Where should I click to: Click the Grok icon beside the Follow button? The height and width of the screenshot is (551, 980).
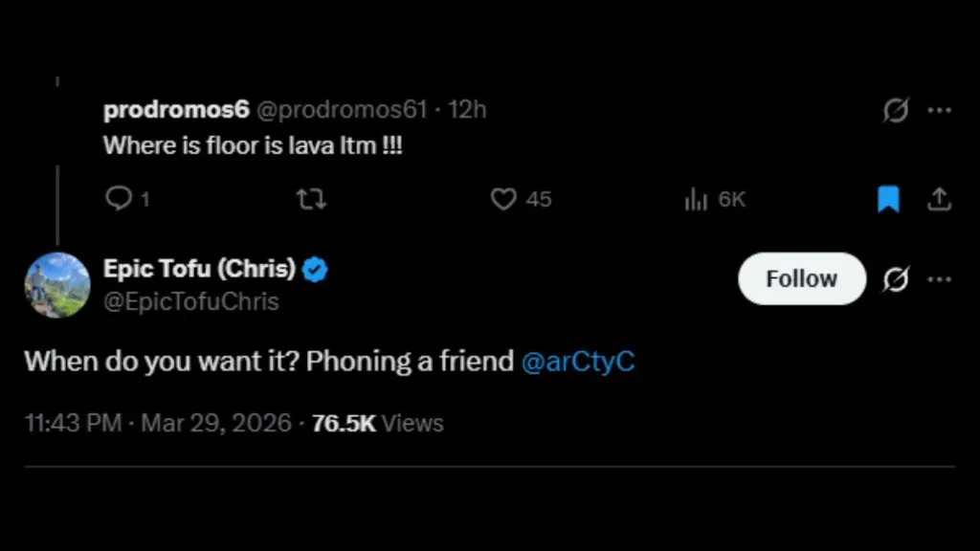point(896,278)
